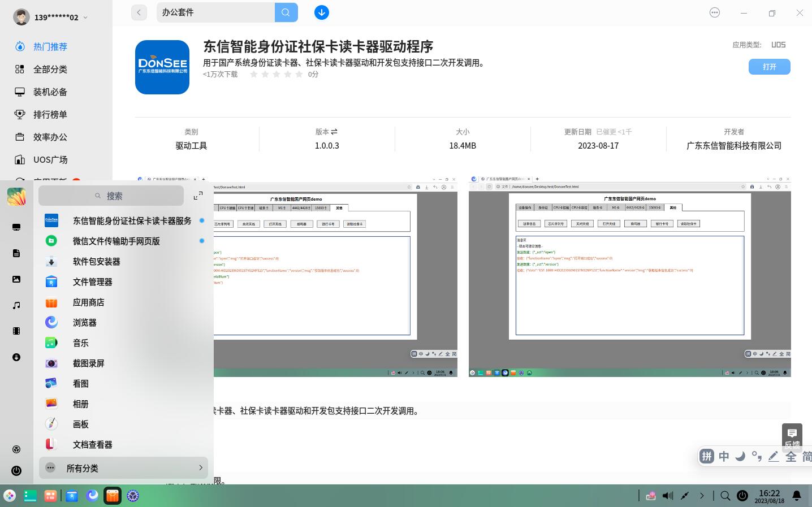
Task: Rate the app by clicking the fifth star
Action: point(299,74)
